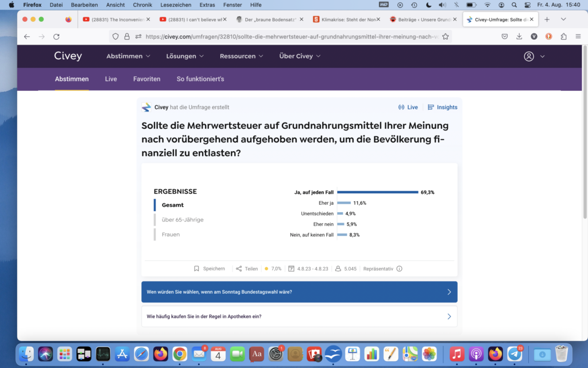Open the Insights panel

(443, 107)
